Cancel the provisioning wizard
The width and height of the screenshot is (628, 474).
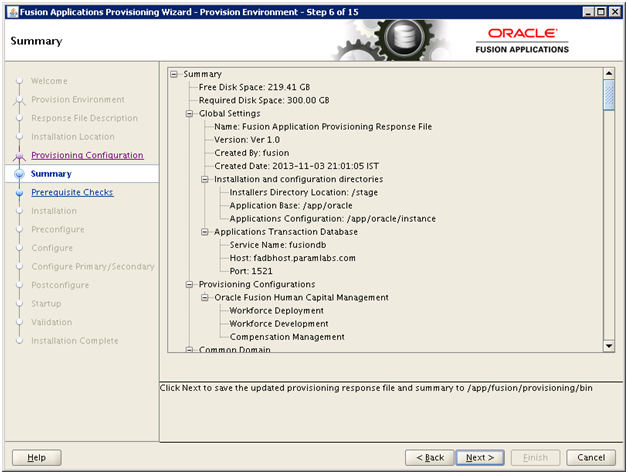click(x=591, y=457)
